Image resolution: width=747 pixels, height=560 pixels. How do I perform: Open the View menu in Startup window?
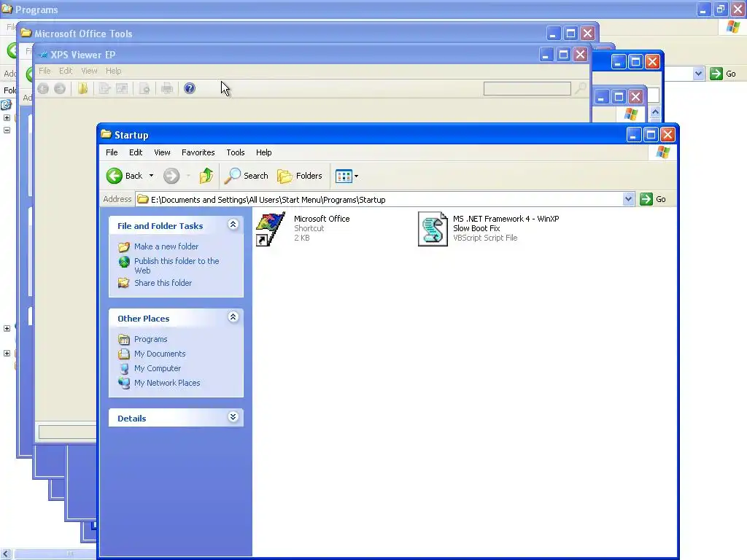coord(162,152)
